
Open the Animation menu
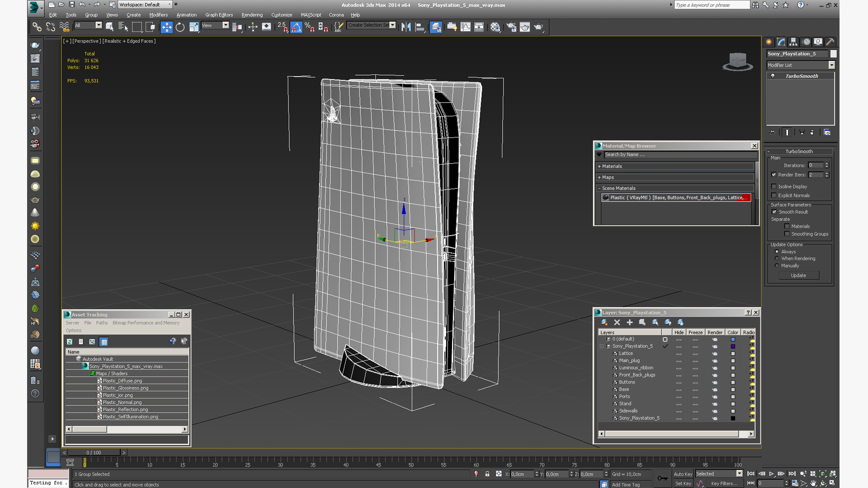pos(186,15)
